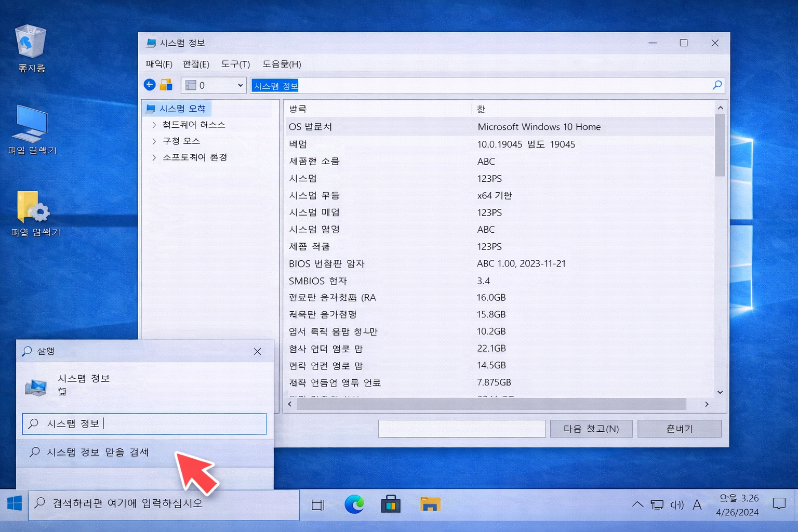The image size is (798, 532).
Task: Click the magnifier in the search popup header
Action: pos(27,351)
